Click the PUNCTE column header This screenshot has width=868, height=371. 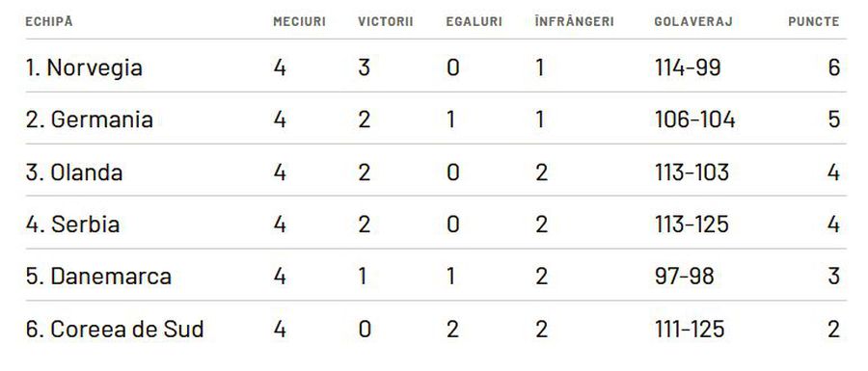[x=814, y=21]
